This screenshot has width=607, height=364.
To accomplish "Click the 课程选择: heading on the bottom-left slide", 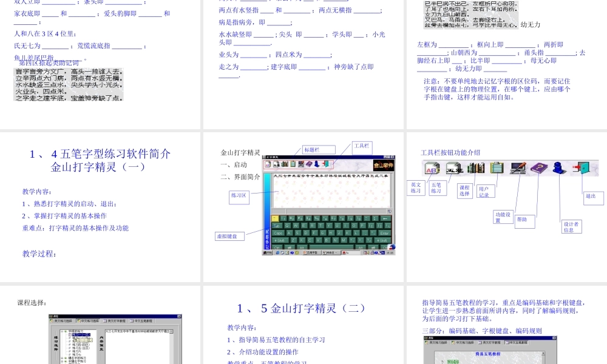I will click(x=32, y=303).
